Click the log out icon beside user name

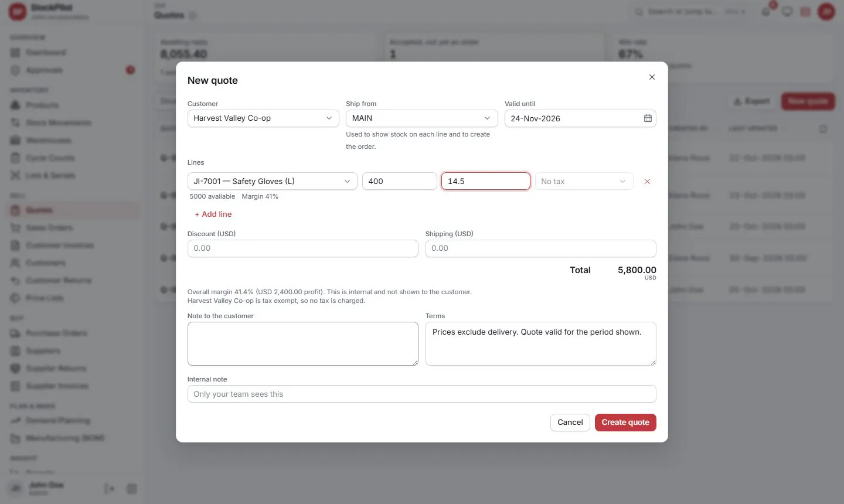(x=109, y=489)
